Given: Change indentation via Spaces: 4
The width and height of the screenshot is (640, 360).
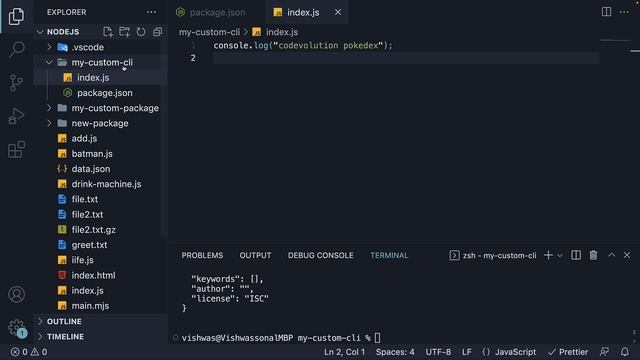Looking at the screenshot, I should [x=395, y=352].
